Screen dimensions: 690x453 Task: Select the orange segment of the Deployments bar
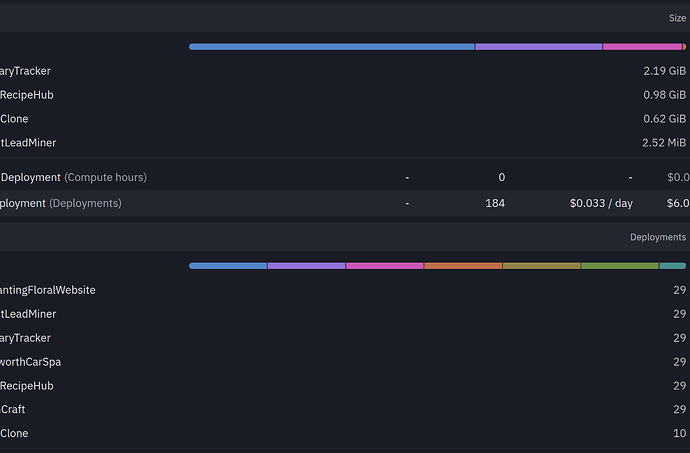coord(463,266)
